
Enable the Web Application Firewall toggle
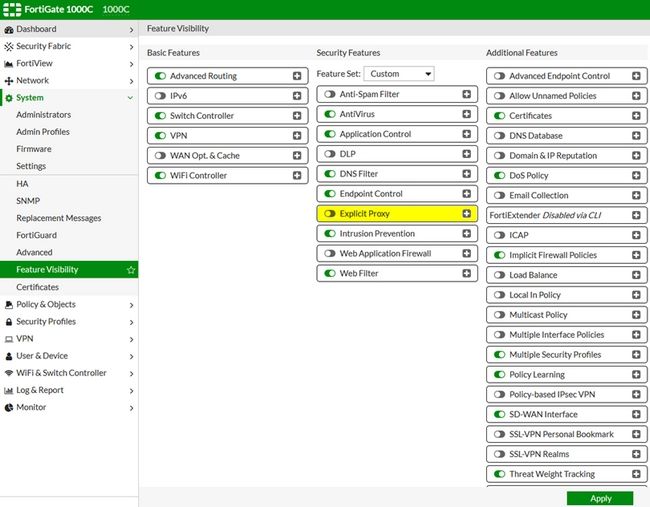[330, 253]
